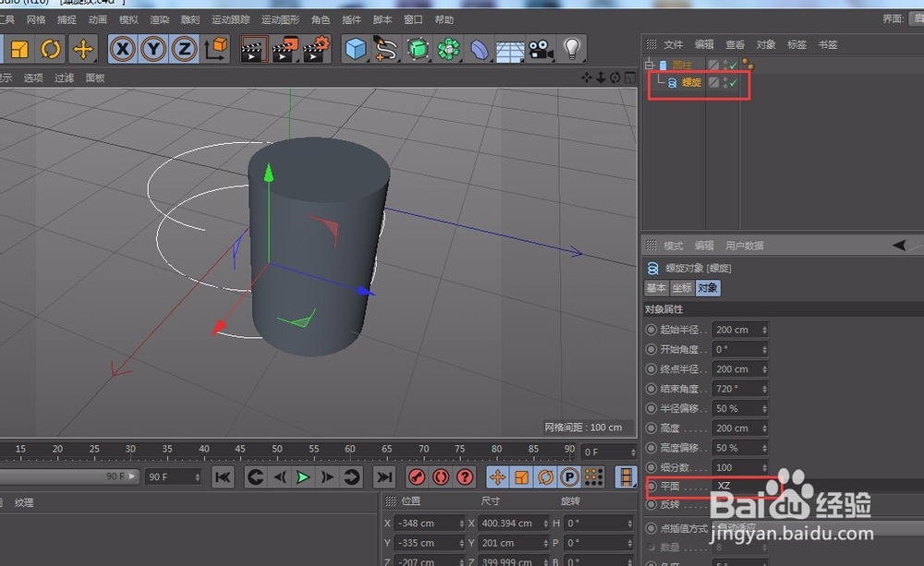Select the Rotate tool in the toolbar
The height and width of the screenshot is (566, 924).
tap(51, 49)
